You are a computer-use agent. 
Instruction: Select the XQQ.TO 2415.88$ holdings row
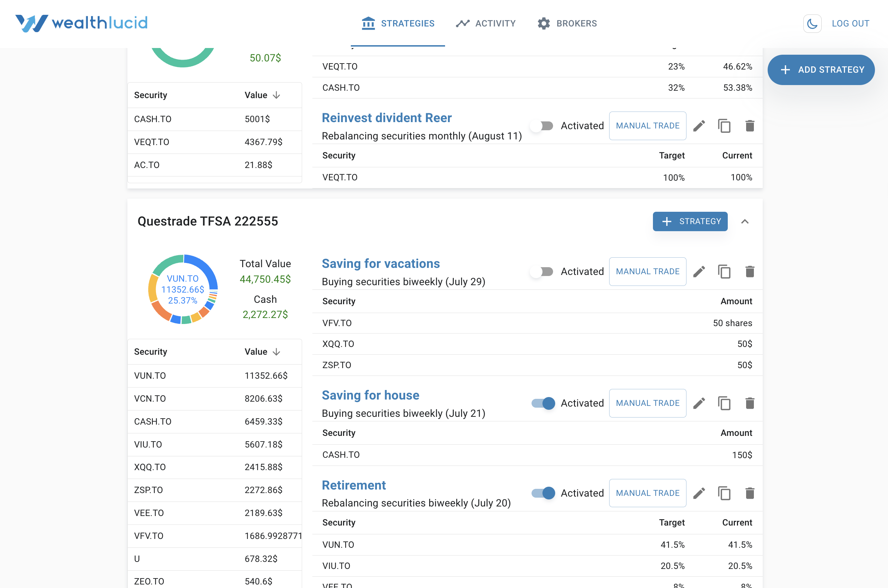point(215,467)
